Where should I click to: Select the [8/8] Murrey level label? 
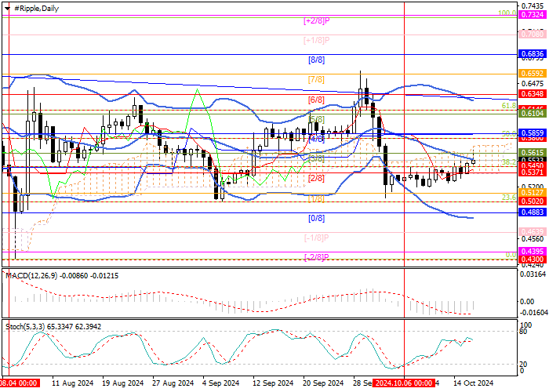pyautogui.click(x=317, y=60)
